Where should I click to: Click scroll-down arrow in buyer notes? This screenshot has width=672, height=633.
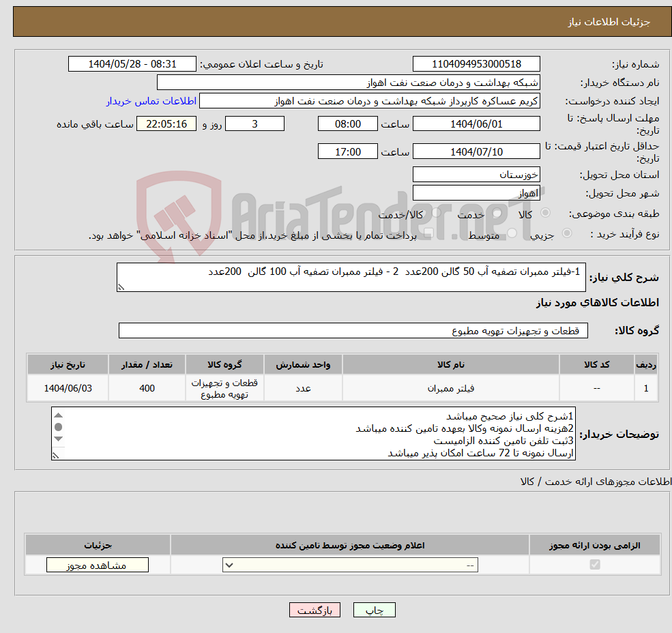(x=59, y=439)
